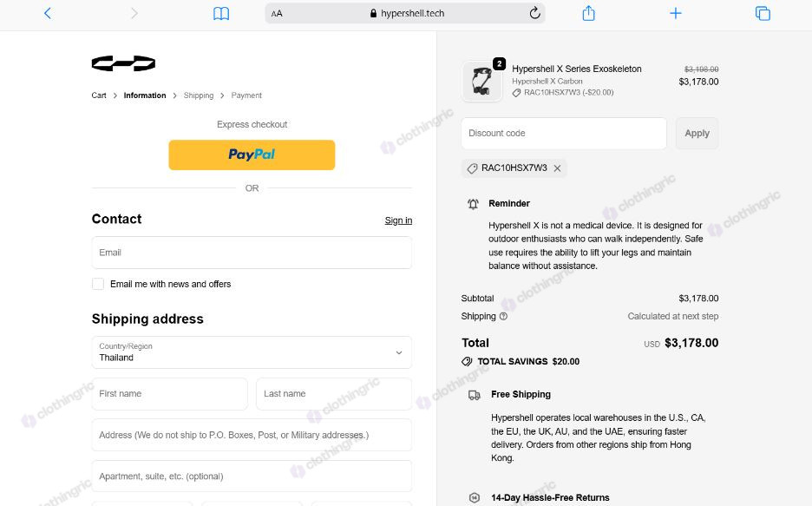This screenshot has height=506, width=812.
Task: Apply the discount code
Action: (697, 133)
